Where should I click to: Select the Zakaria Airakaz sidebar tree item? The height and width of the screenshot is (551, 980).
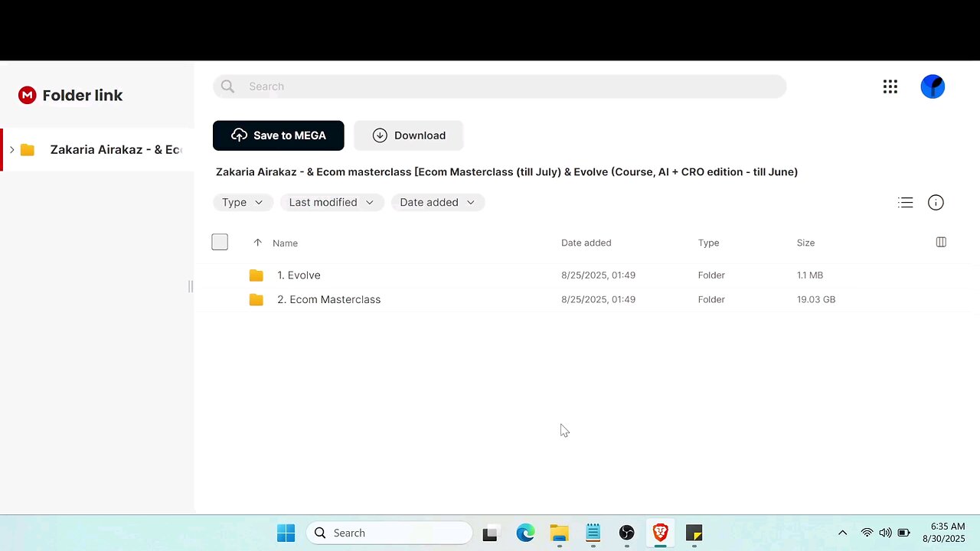click(97, 150)
